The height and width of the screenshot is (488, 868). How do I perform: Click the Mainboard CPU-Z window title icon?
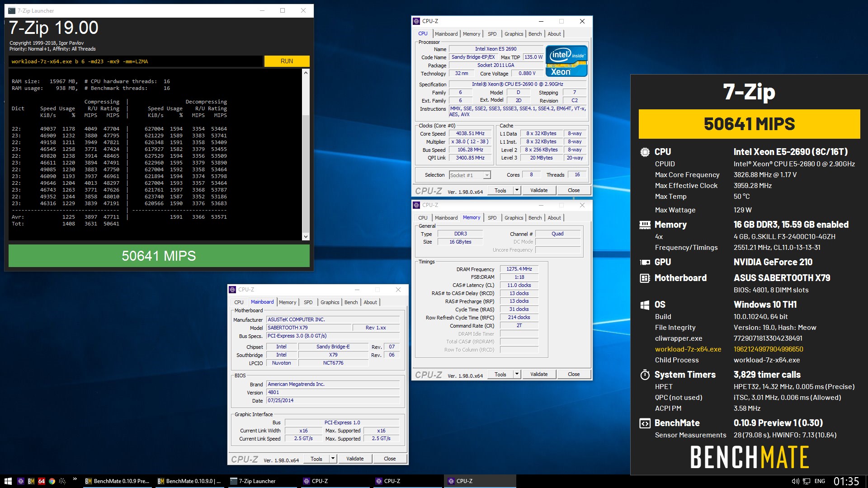click(x=232, y=290)
